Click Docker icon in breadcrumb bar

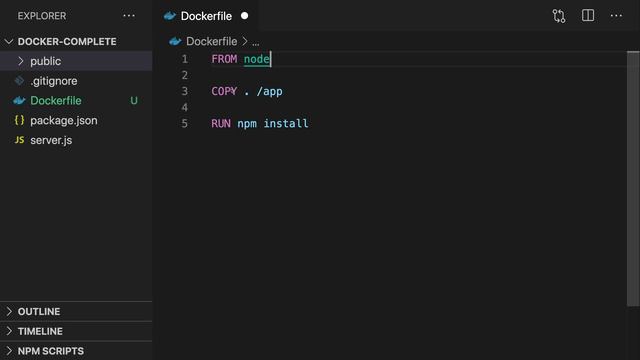175,41
